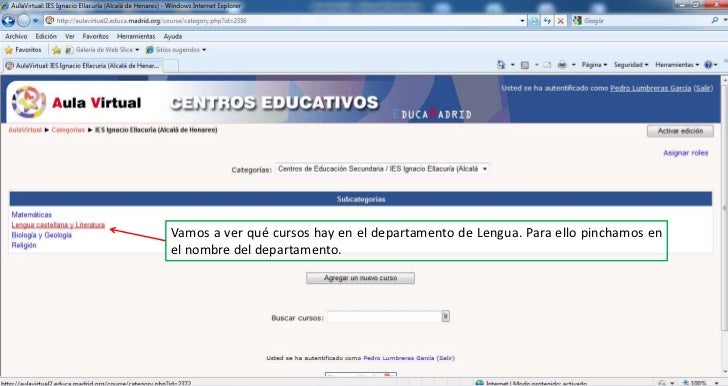
Task: Open Lengua castellana y Literatura category
Action: (58, 225)
